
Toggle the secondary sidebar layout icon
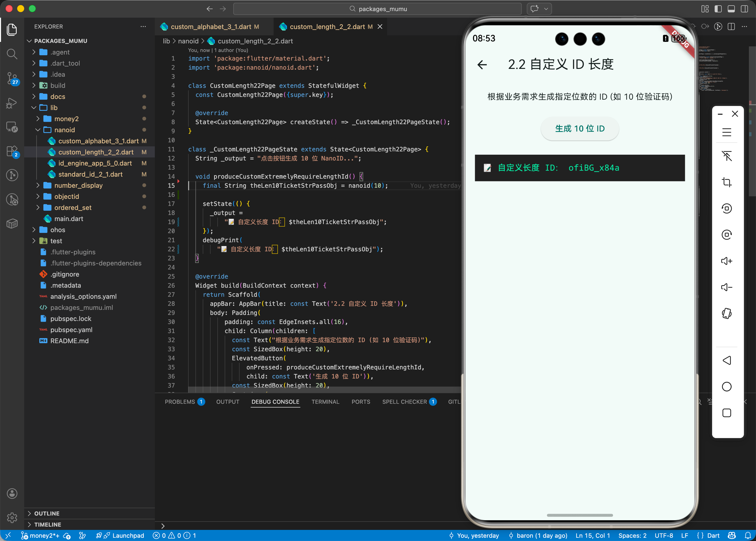point(744,9)
